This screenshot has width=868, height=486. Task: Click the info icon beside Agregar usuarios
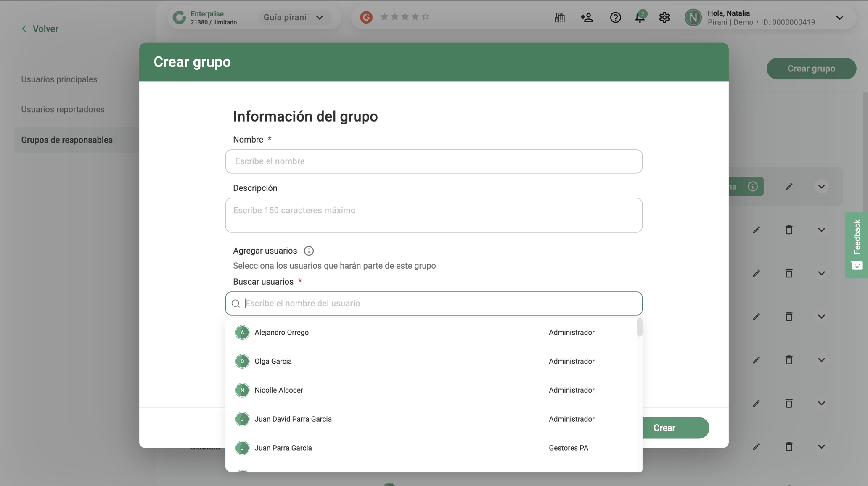(309, 251)
